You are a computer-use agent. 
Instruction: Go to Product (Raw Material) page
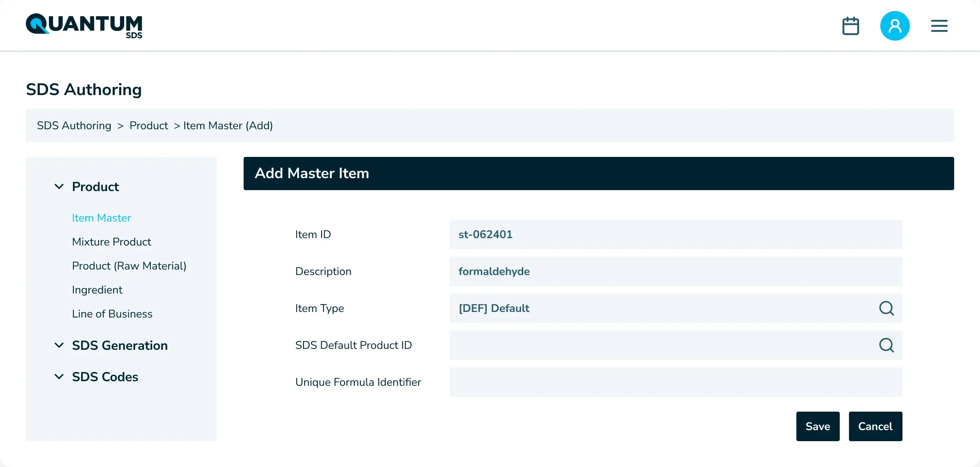[129, 266]
